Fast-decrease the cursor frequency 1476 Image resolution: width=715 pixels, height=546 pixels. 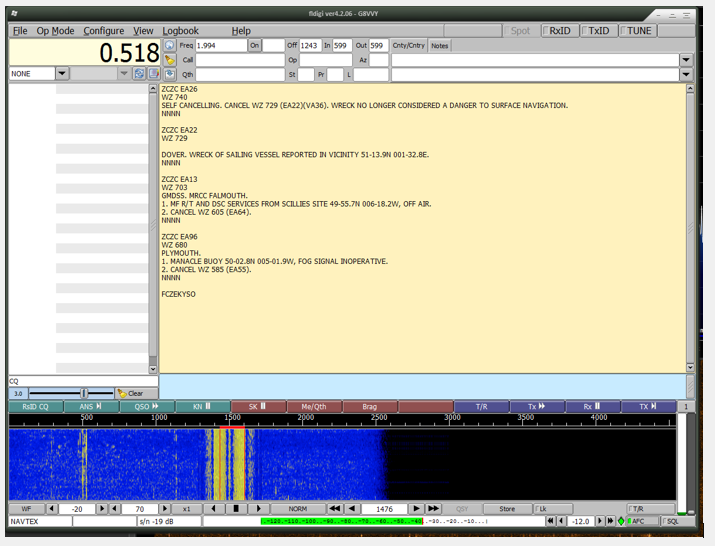coord(335,509)
